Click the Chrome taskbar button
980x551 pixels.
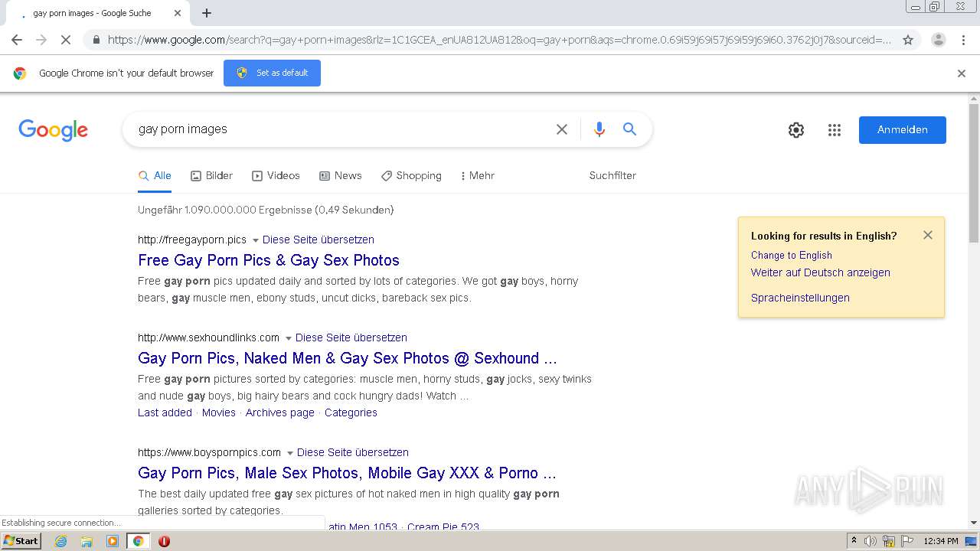(x=138, y=541)
